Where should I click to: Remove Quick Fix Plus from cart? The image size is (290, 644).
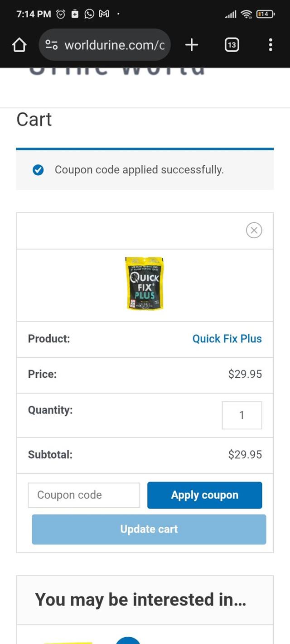(254, 231)
